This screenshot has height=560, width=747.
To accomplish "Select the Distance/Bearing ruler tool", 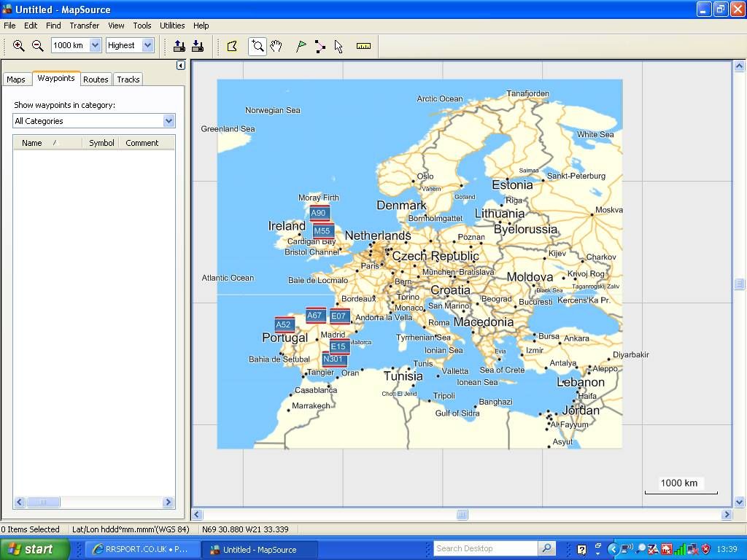I will tap(363, 46).
